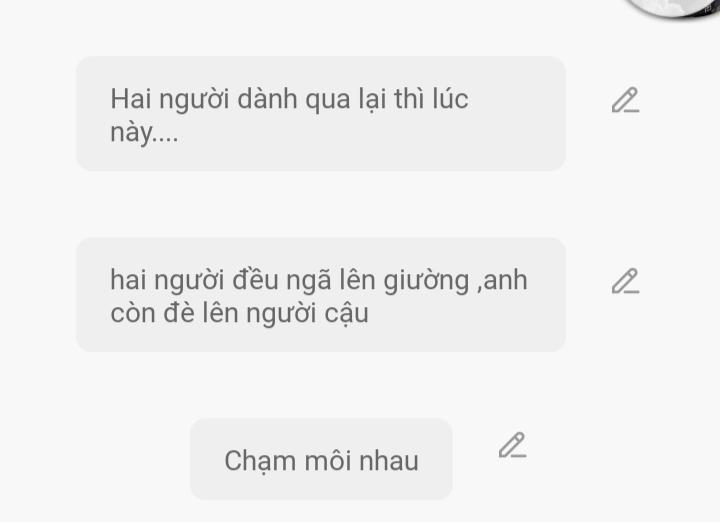720x522 pixels.
Task: Click the word 'giường' in second message
Action: [426, 281]
